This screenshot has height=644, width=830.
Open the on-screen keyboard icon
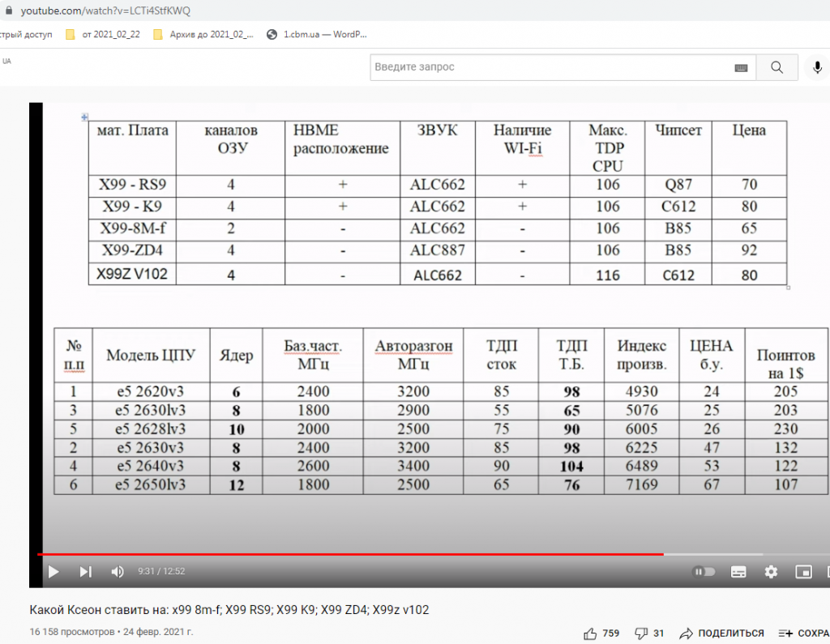pyautogui.click(x=741, y=68)
